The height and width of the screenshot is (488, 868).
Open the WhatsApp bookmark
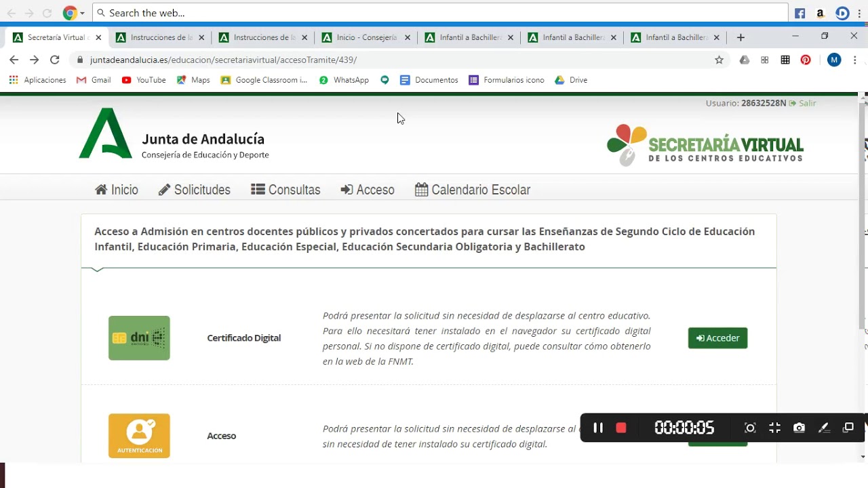pyautogui.click(x=344, y=80)
